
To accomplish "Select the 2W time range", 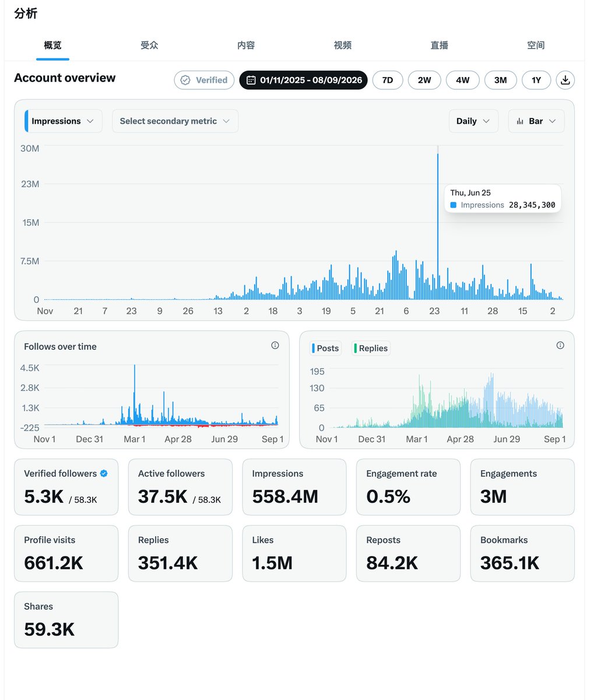I will click(424, 80).
